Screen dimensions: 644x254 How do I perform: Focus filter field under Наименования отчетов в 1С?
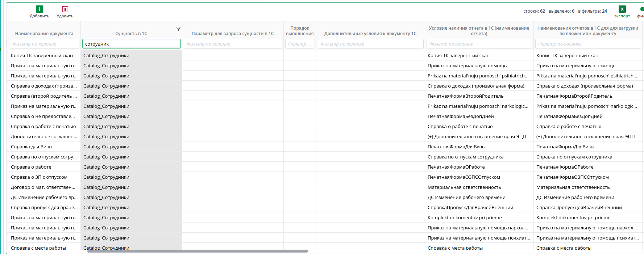tap(588, 44)
